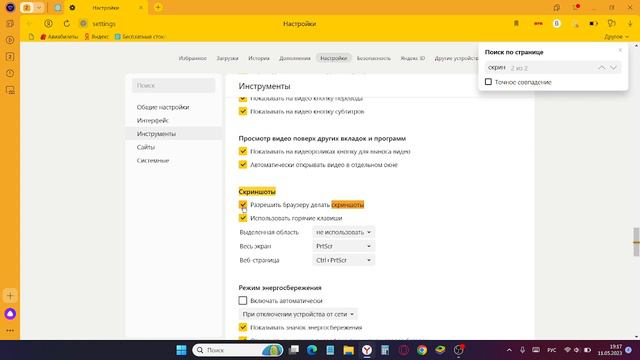This screenshot has height=360, width=640.
Task: Open Общие настройки section
Action: (163, 107)
